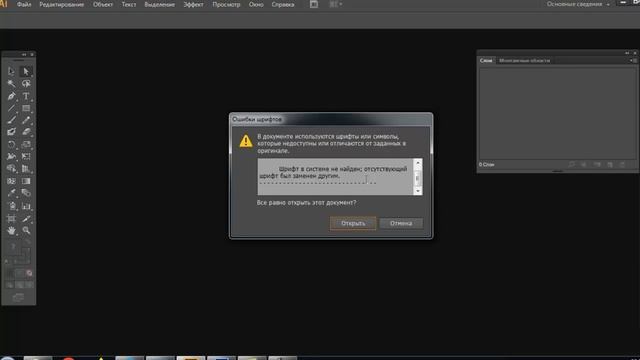Click the scrollbar thumb in the message box

click(x=418, y=178)
